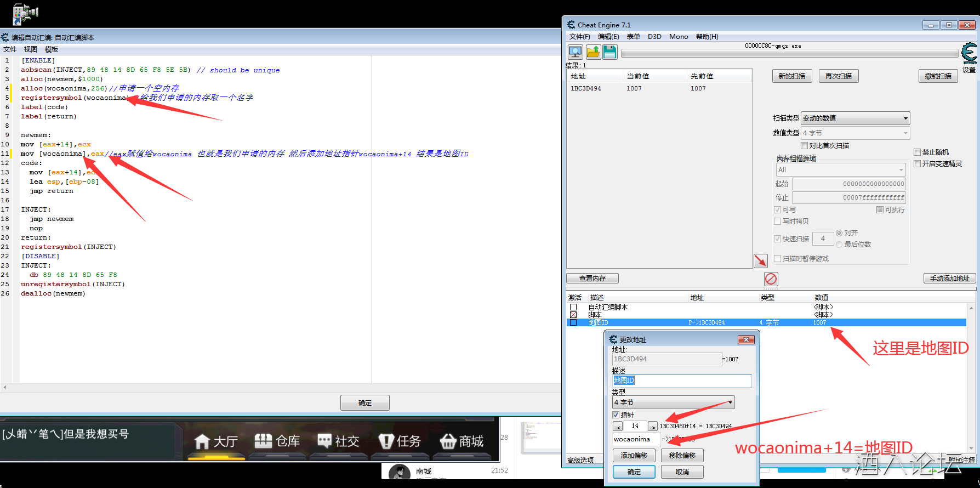Cancel the 更改地址 dialog with 取消

pyautogui.click(x=682, y=472)
